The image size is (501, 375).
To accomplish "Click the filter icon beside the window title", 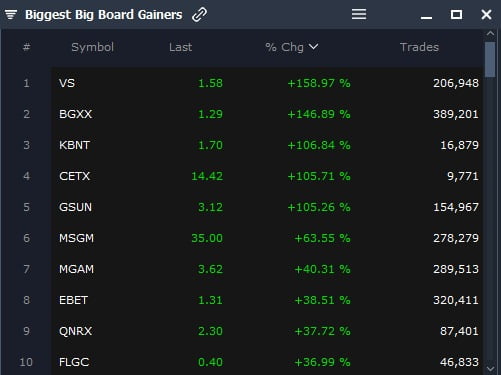I will [11, 15].
